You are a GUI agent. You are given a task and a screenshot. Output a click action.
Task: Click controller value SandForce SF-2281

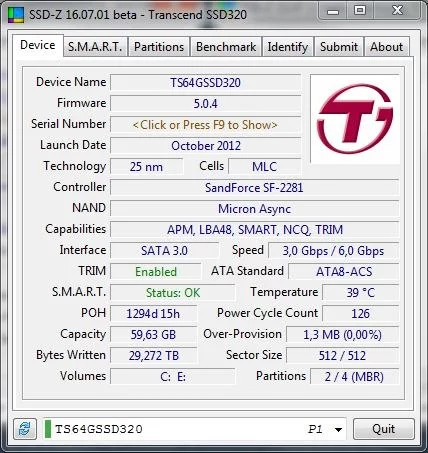[254, 188]
